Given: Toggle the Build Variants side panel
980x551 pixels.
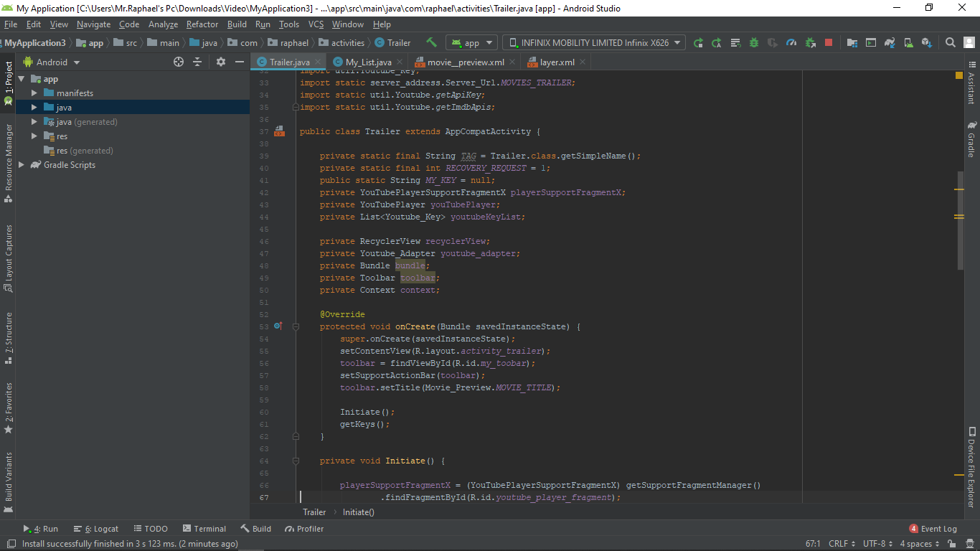Looking at the screenshot, I should (x=9, y=482).
